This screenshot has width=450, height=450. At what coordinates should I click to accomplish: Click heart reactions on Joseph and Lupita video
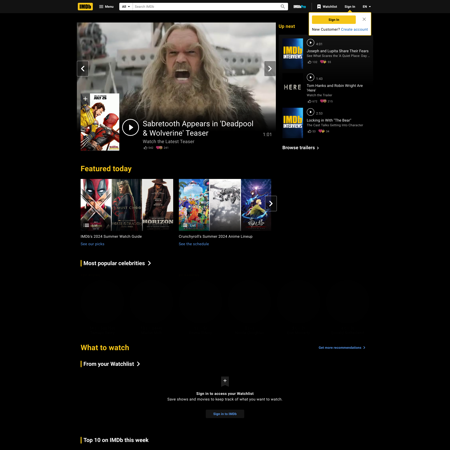click(326, 62)
